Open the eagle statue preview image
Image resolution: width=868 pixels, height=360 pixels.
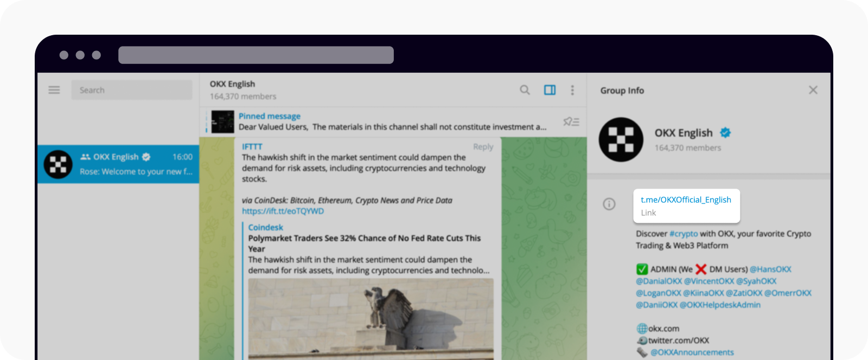click(x=371, y=319)
